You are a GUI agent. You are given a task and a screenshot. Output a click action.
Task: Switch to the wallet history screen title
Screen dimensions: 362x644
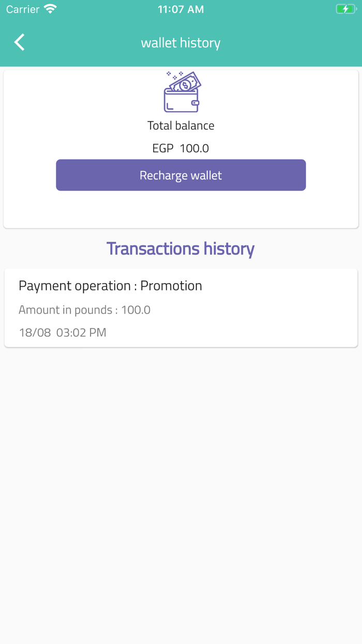click(x=180, y=42)
